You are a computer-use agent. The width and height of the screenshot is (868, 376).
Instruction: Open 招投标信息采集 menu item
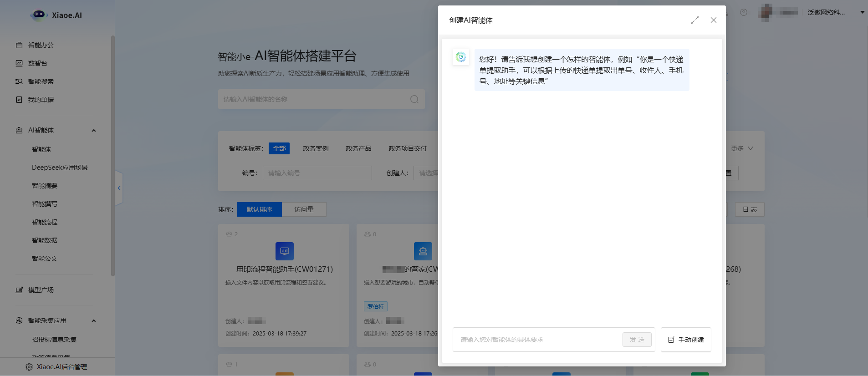(54, 340)
